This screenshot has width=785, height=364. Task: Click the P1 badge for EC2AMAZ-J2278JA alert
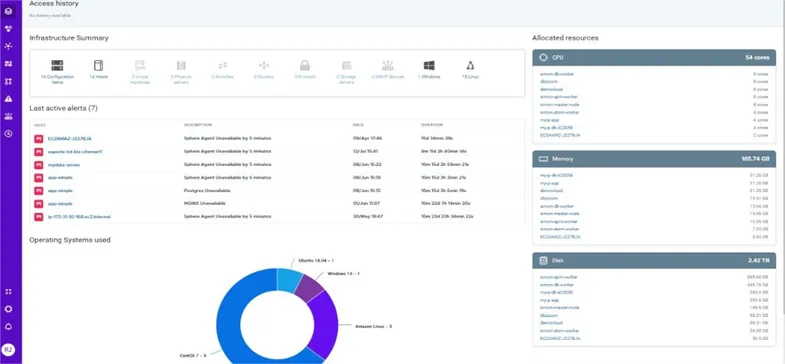(39, 139)
